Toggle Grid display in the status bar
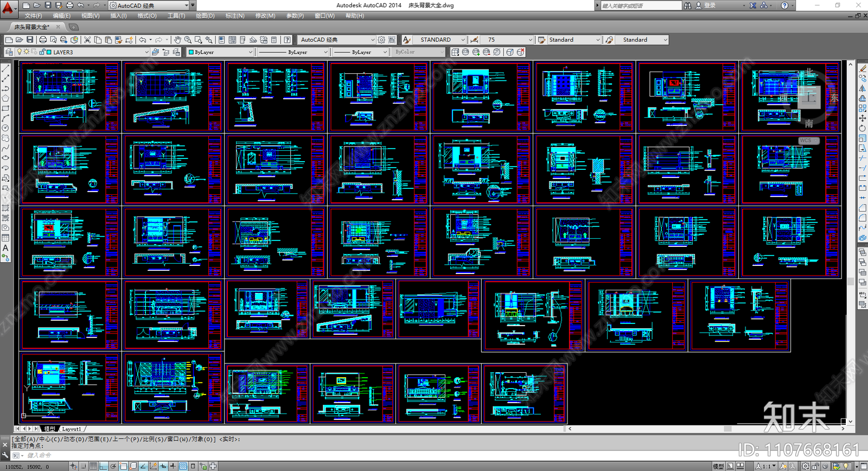Viewport: 868px width, 471px height. 93,466
